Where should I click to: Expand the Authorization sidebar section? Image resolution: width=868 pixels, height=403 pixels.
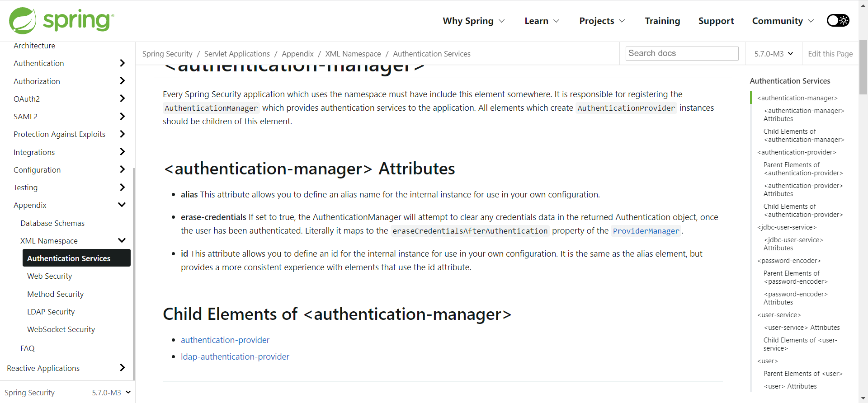click(x=122, y=81)
